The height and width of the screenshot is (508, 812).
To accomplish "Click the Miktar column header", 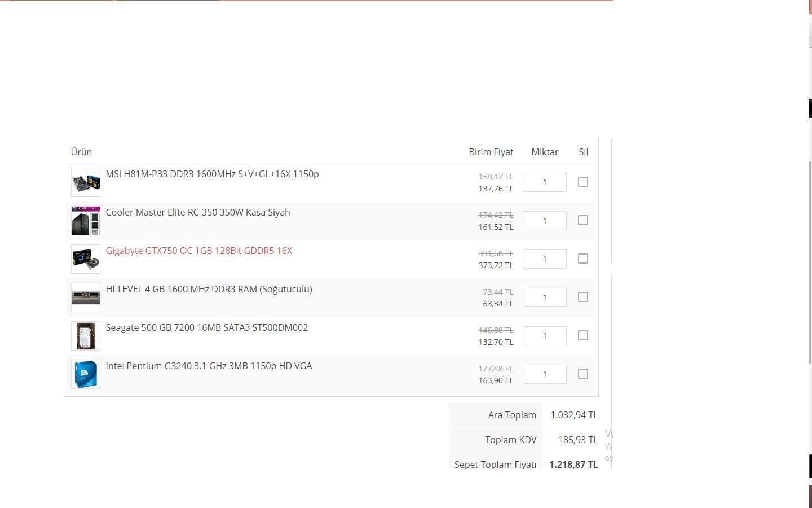I will [545, 152].
